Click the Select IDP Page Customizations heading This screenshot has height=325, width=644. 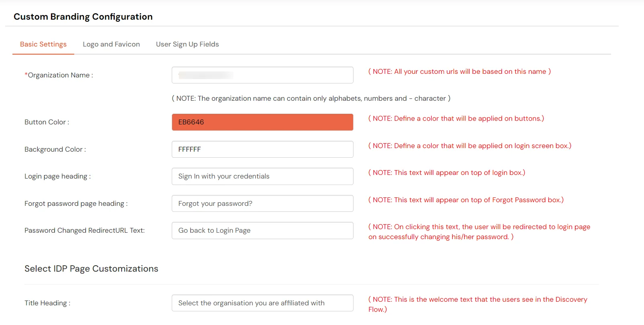(91, 268)
